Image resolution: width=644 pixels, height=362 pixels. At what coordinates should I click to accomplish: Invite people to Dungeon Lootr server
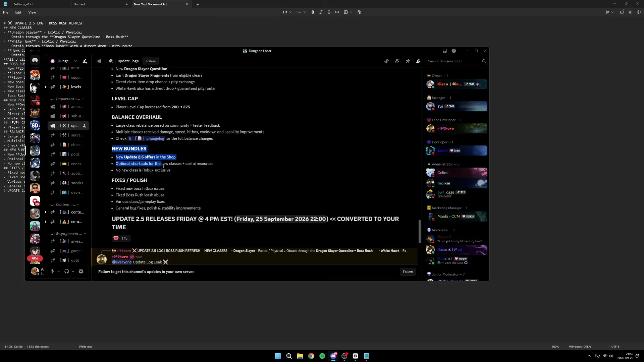pyautogui.click(x=85, y=61)
